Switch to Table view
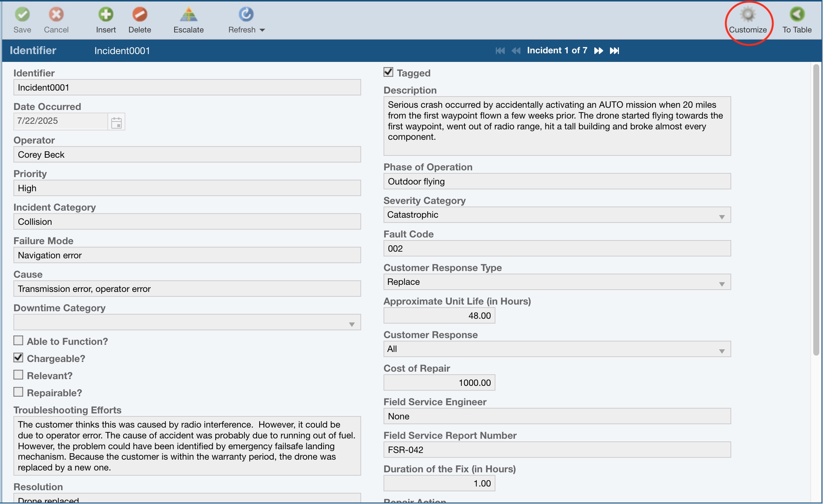This screenshot has height=504, width=823. pos(797,15)
